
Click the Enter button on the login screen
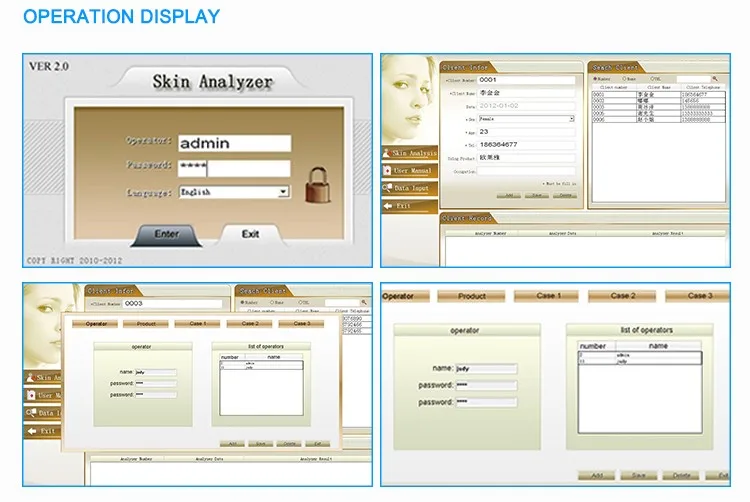click(166, 235)
